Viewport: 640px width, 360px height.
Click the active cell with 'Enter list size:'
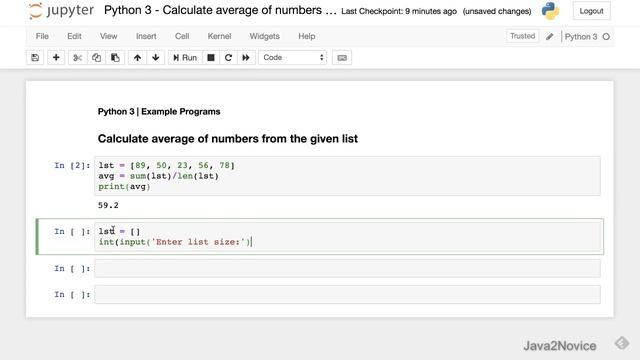pyautogui.click(x=347, y=237)
